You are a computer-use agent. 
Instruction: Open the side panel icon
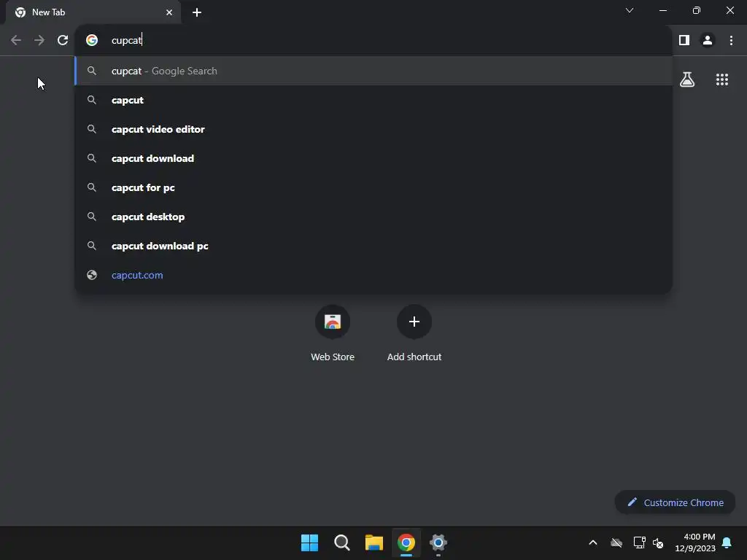(684, 41)
